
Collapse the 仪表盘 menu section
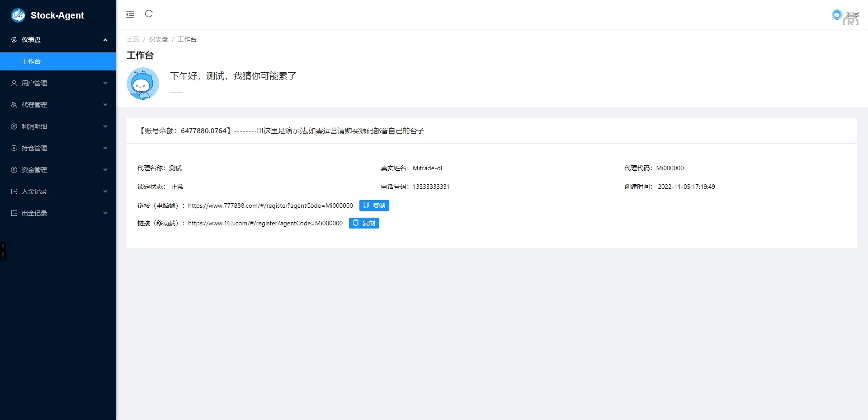coord(105,40)
